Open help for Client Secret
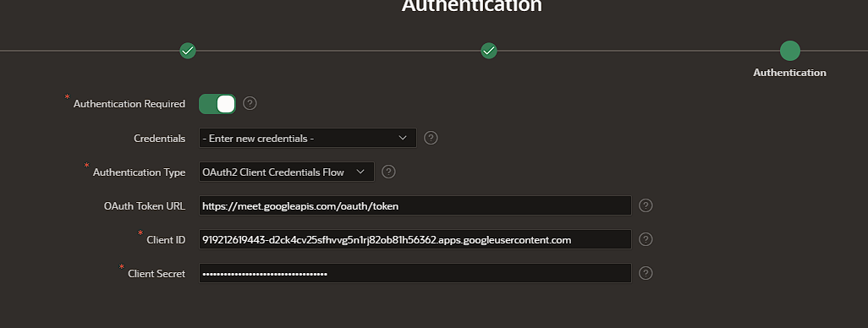The height and width of the screenshot is (328, 868). 646,273
